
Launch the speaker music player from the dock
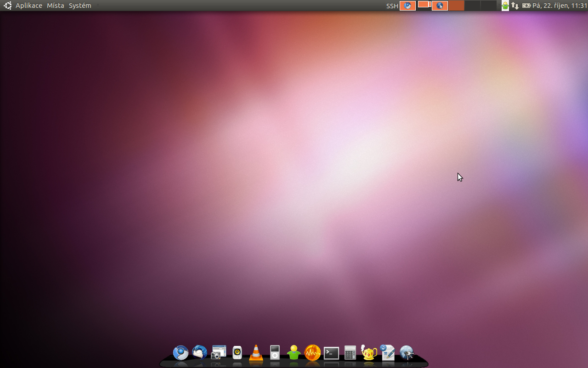click(237, 353)
